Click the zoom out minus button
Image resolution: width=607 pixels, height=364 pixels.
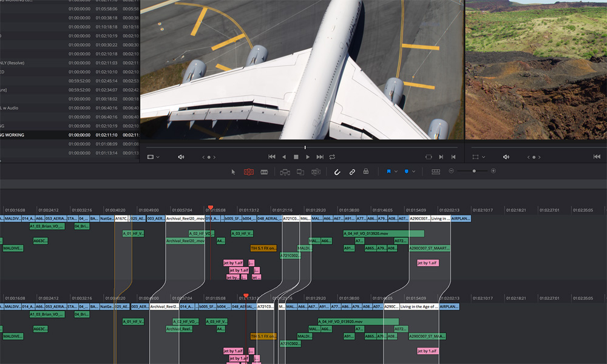pos(451,172)
